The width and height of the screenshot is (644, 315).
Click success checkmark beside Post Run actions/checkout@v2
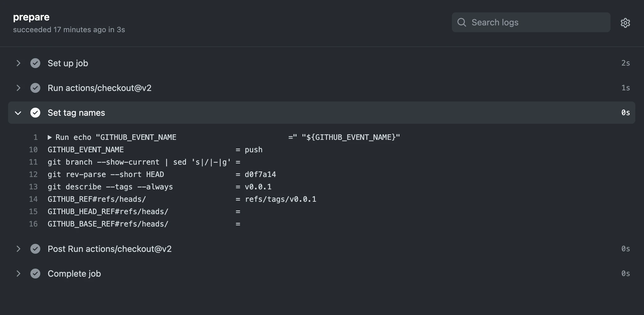tap(35, 249)
